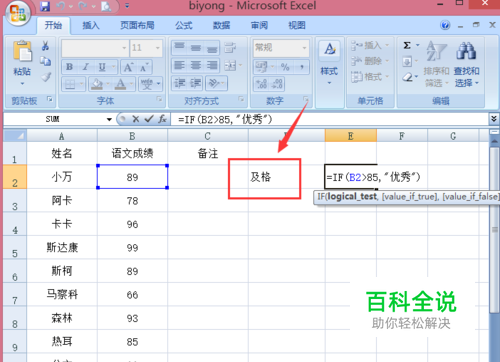Set top vertical alignment
Screen dimensions: 500x362
pos(180,48)
